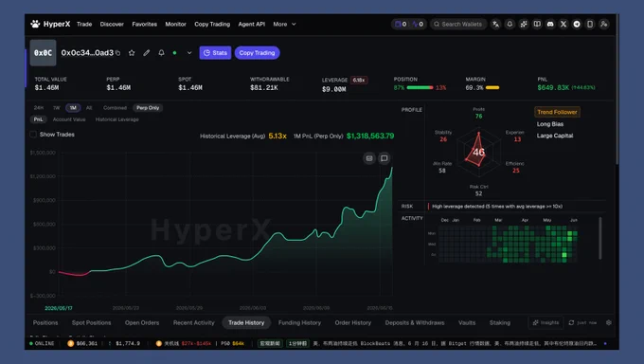Screen dimensions: 644x364
Task: Open notifications bell in the top bar
Action: click(x=510, y=25)
